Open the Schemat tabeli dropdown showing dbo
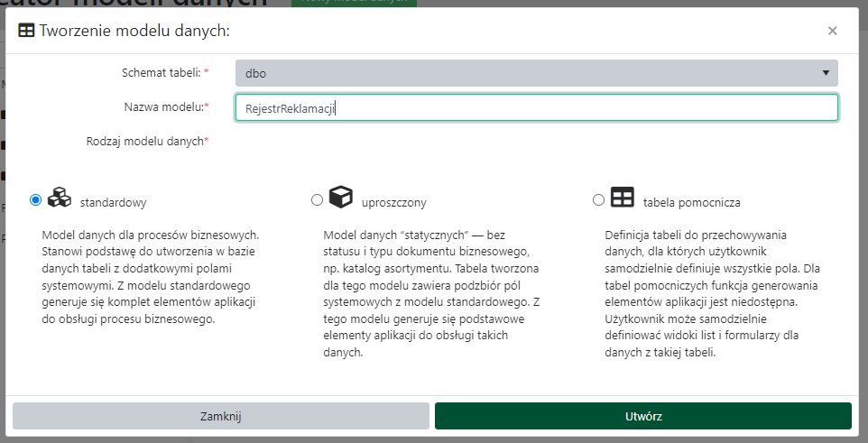868x443 pixels. point(536,73)
